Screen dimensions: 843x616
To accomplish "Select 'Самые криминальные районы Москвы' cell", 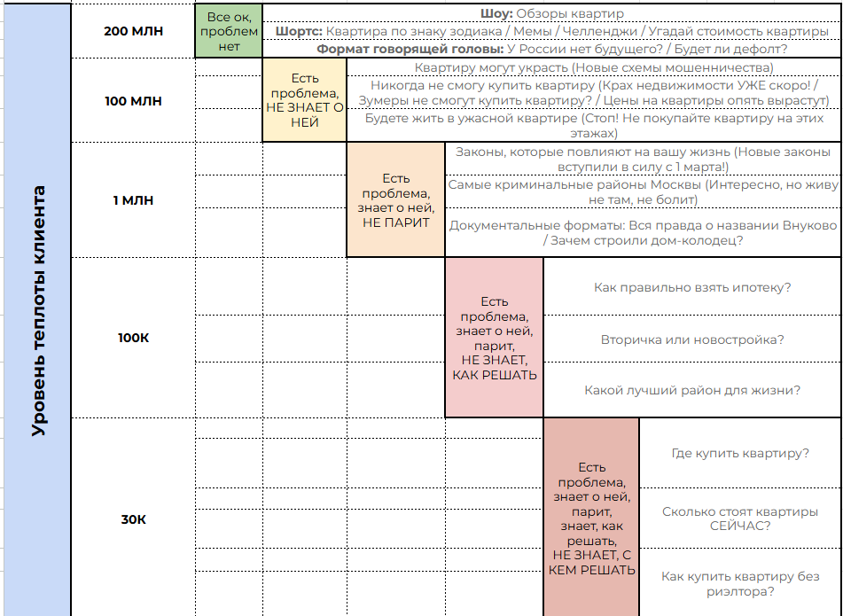I will [x=644, y=192].
